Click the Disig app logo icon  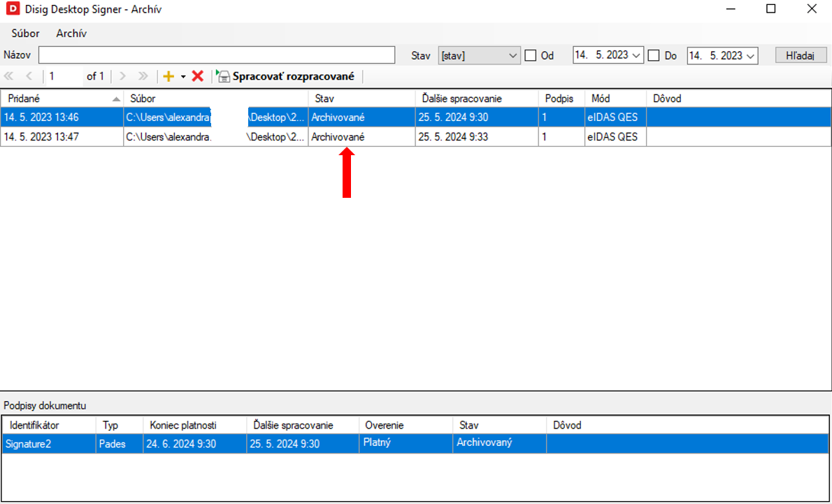pos(12,10)
